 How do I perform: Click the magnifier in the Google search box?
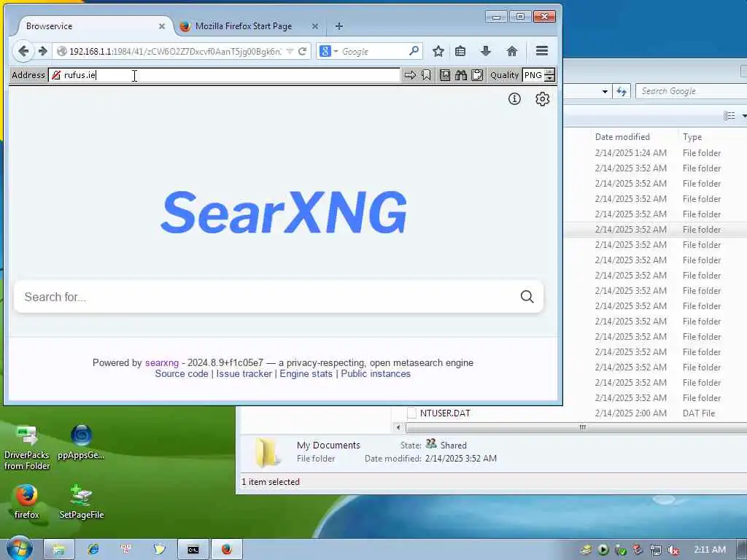(414, 50)
